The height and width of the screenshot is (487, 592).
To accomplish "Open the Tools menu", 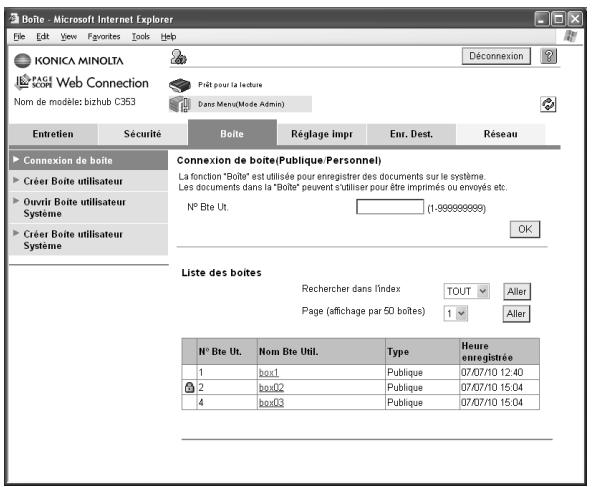I will tap(141, 37).
